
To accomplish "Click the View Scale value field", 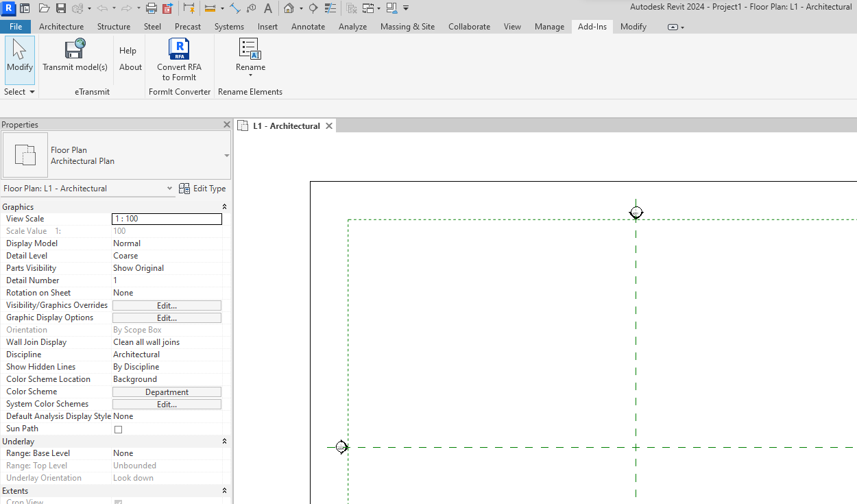I will (167, 219).
